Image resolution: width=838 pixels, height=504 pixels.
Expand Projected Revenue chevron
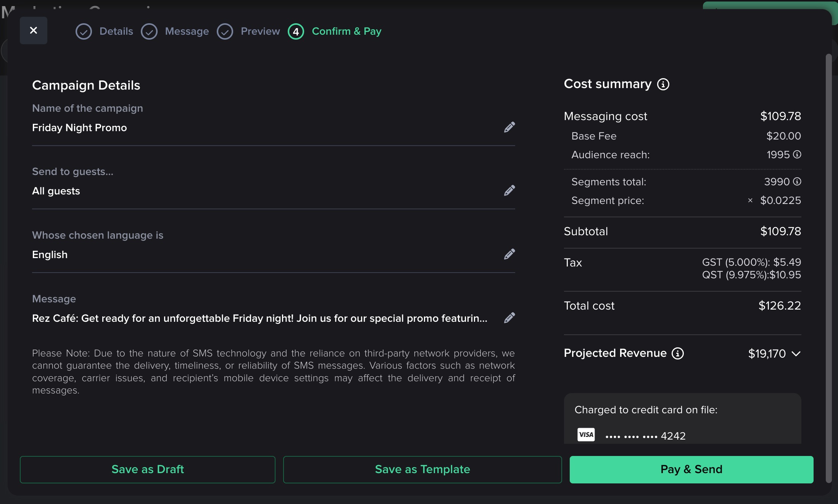pyautogui.click(x=796, y=354)
